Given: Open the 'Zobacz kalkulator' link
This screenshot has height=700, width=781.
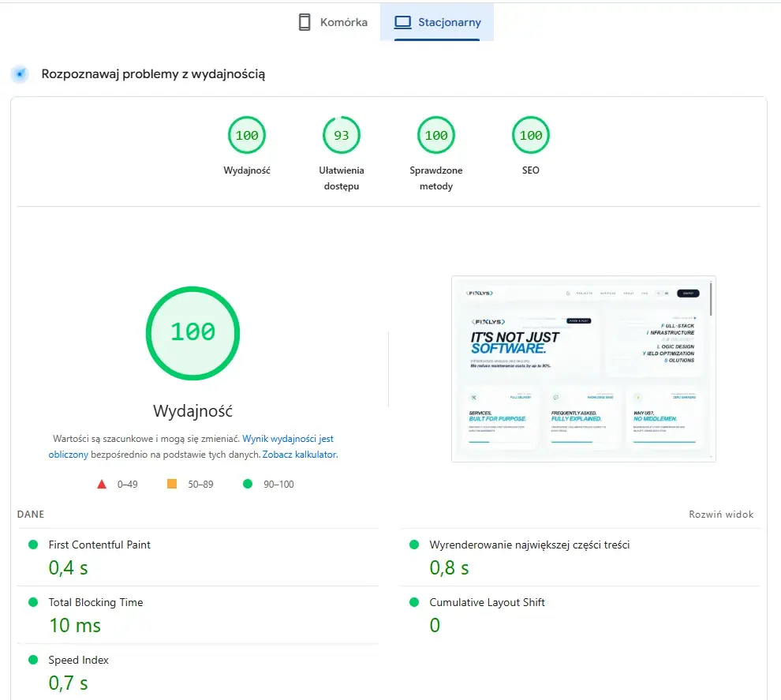Looking at the screenshot, I should [x=299, y=455].
